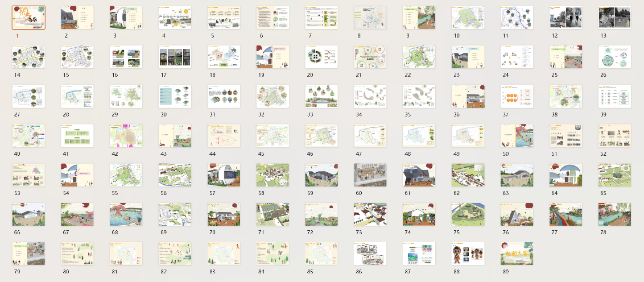Select slide 1 title thumbnail
644x282 pixels.
(28, 18)
